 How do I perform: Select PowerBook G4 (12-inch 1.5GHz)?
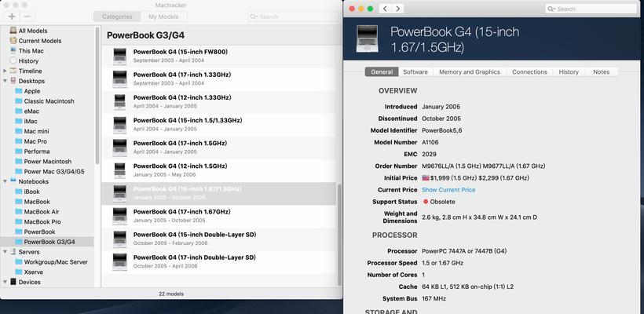[x=219, y=171]
